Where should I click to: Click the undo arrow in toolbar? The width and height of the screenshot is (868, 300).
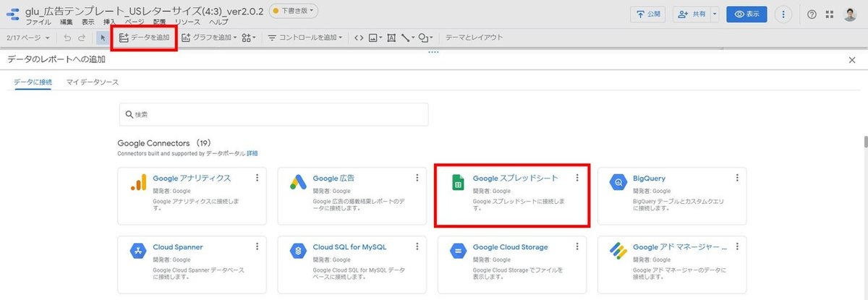[67, 37]
